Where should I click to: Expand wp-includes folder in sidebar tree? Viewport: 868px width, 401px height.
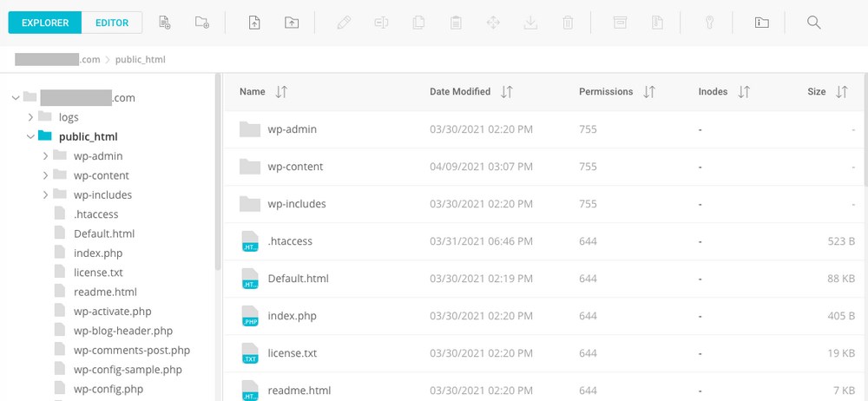pos(45,195)
